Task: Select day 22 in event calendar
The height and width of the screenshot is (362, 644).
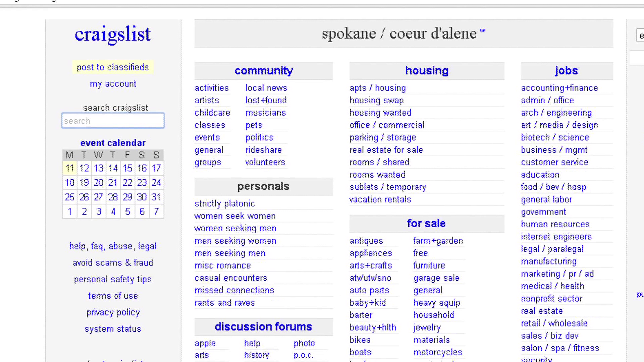Action: [x=127, y=183]
